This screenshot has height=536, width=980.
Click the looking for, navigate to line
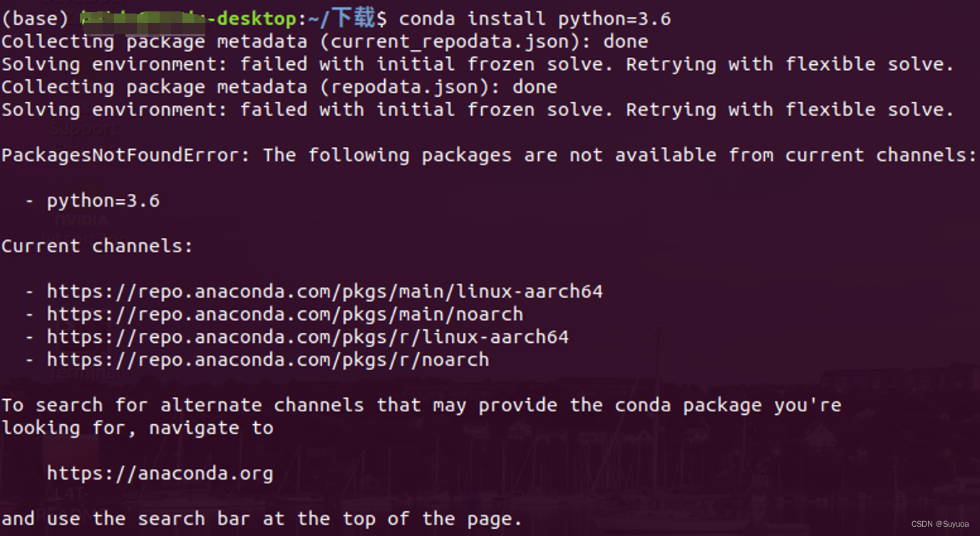pos(138,428)
